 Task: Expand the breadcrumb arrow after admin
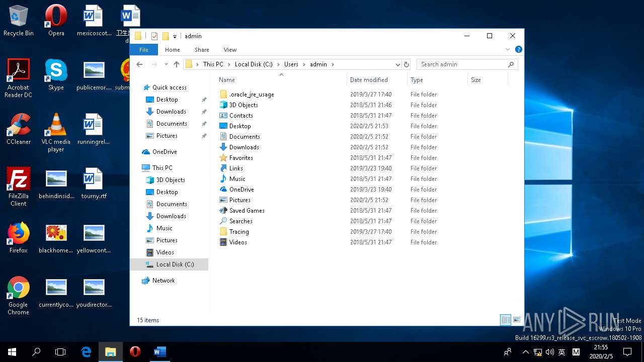coord(333,64)
